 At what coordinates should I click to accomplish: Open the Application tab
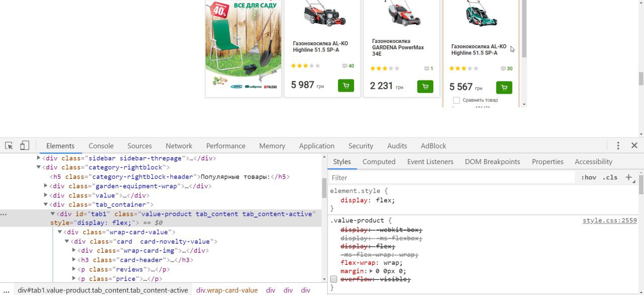click(x=316, y=145)
